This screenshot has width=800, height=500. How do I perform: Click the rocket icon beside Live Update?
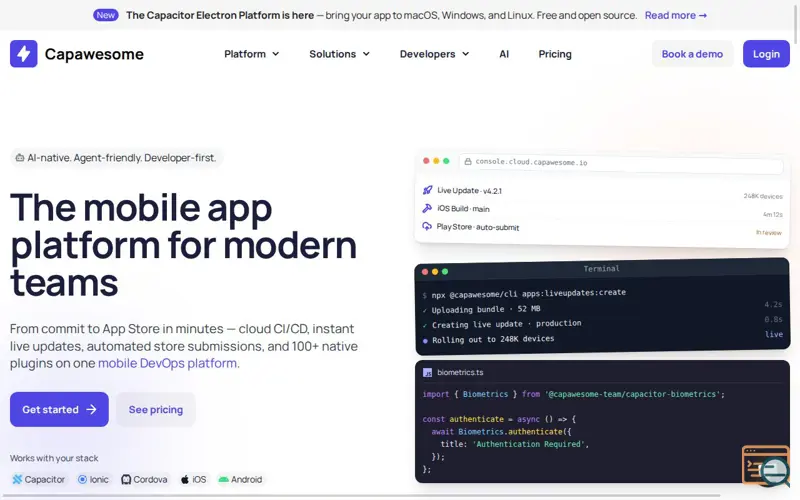(x=428, y=190)
